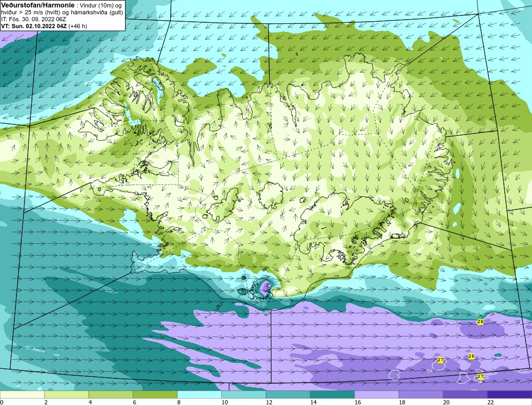The height and width of the screenshot is (406, 532).
Task: Pick the 20–22 m/s violet legend swatch
Action: [x=465, y=394]
